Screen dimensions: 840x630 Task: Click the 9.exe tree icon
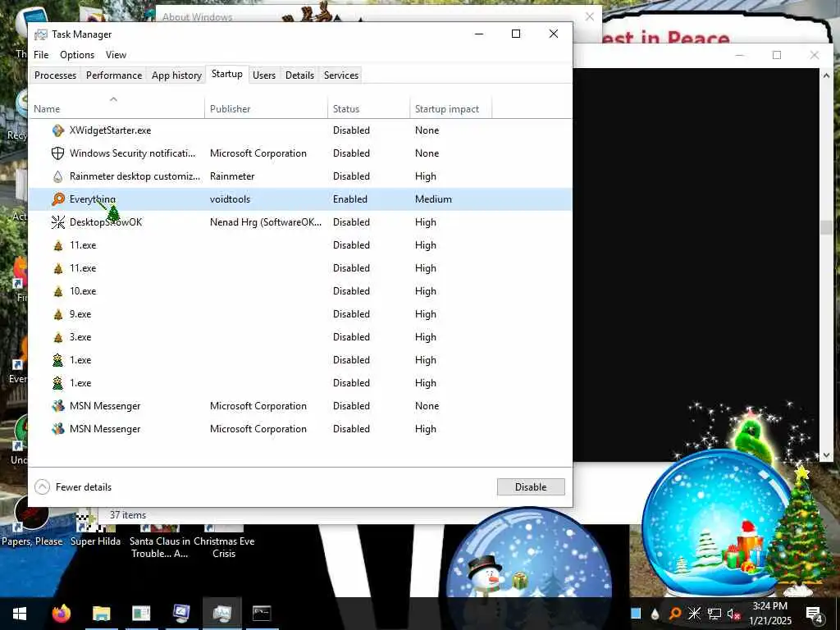[58, 314]
